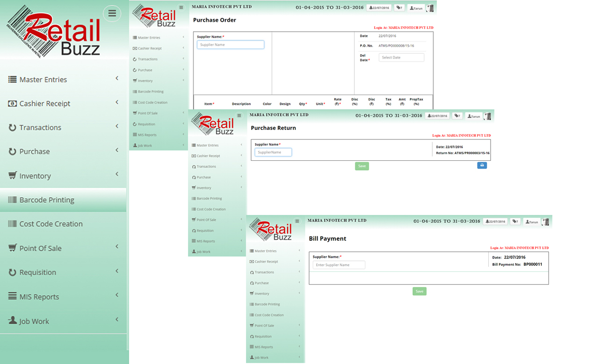The image size is (608, 364).
Task: Click the hamburger menu button in large sidebar
Action: (112, 14)
